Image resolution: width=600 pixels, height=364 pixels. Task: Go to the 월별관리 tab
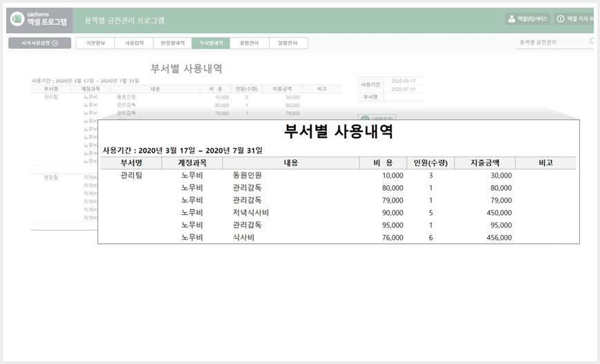click(x=250, y=44)
